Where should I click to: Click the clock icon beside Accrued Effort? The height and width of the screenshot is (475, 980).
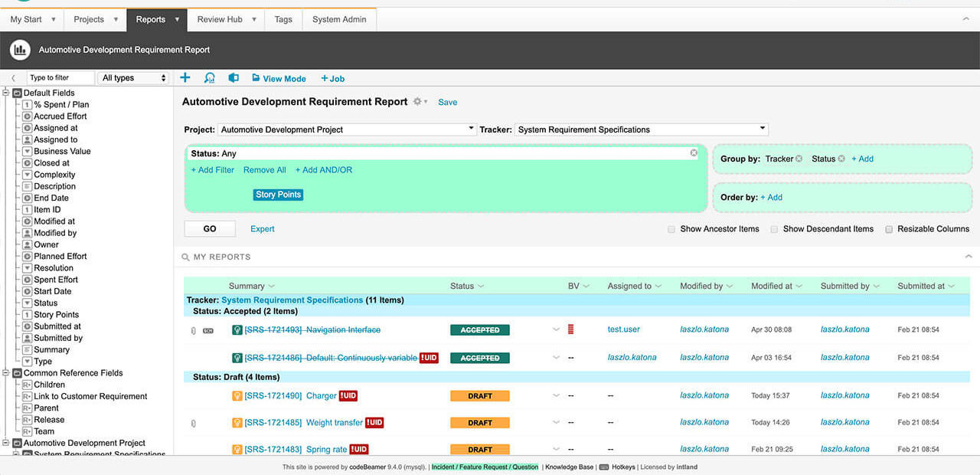coord(28,116)
